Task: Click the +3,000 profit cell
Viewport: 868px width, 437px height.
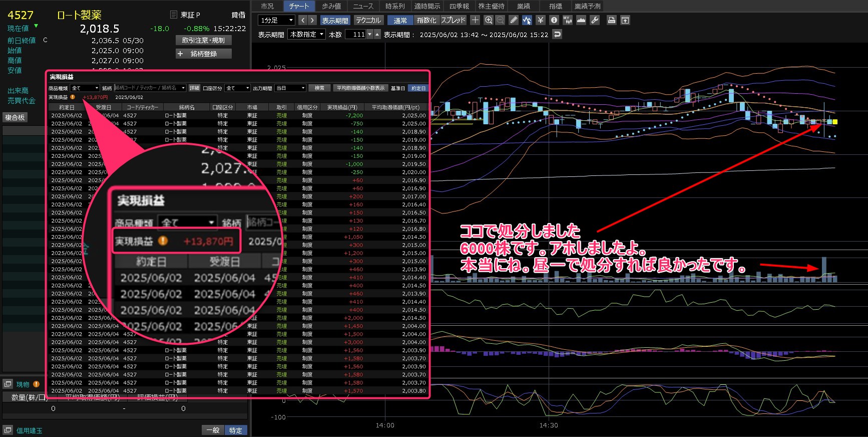Action: point(353,342)
